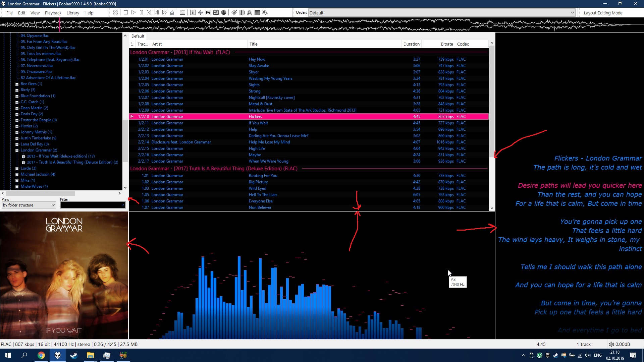Open preferences gear icon in toolbar
The image size is (644, 362).
pyautogui.click(x=115, y=13)
